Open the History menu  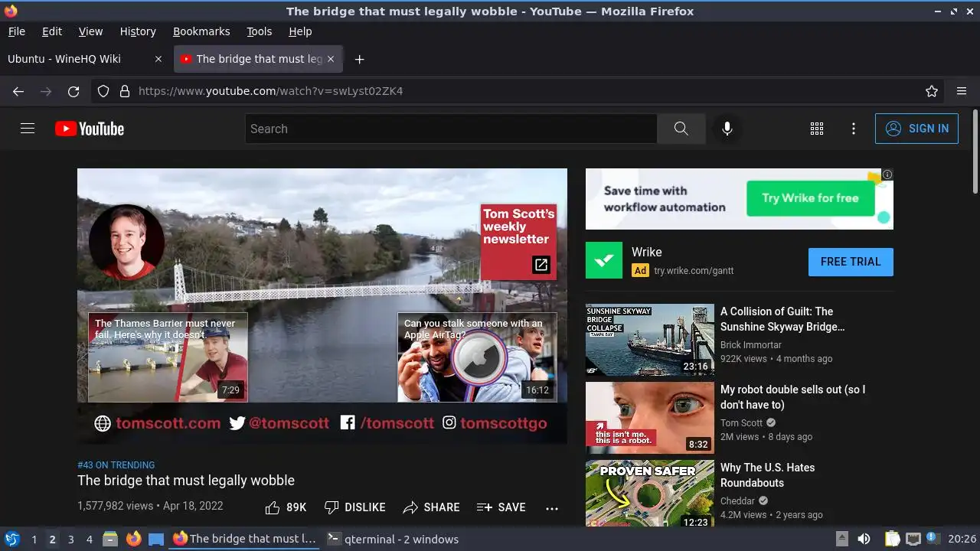click(x=138, y=31)
